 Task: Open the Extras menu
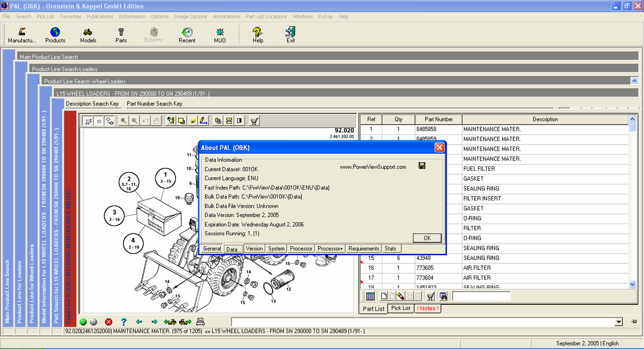pyautogui.click(x=326, y=17)
